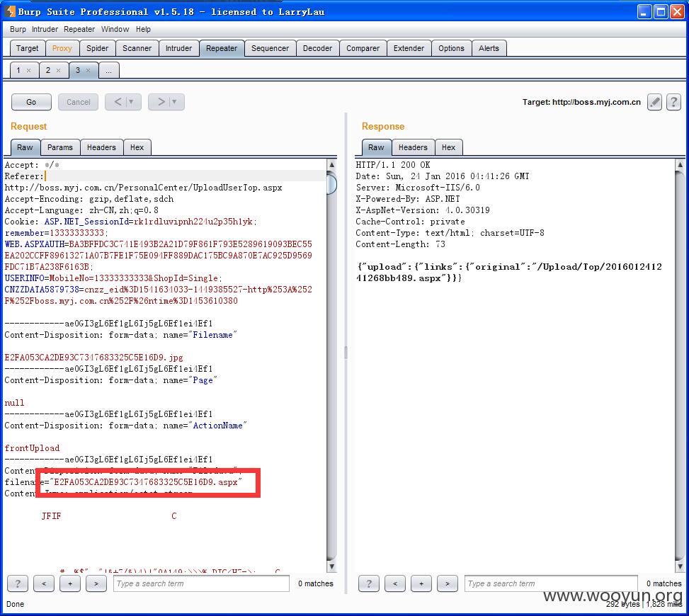Go to previous match in request search

pyautogui.click(x=44, y=583)
